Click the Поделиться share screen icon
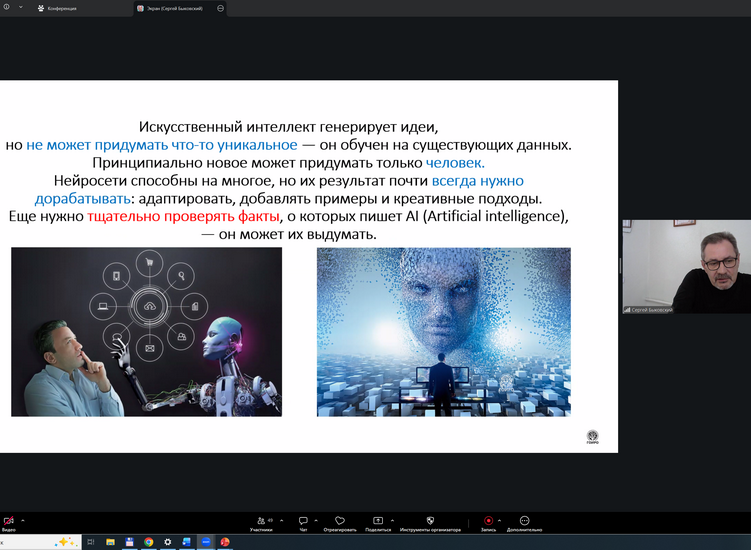751x550 pixels. (378, 521)
